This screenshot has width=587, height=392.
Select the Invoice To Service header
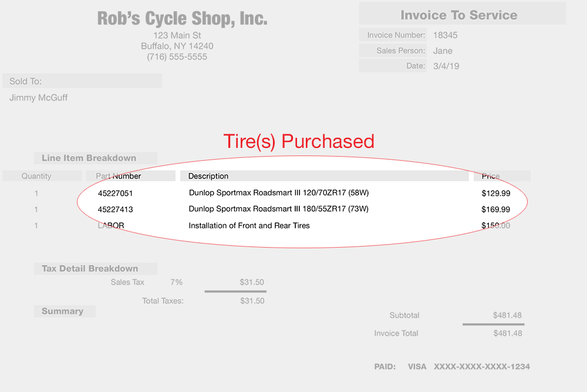(x=458, y=15)
